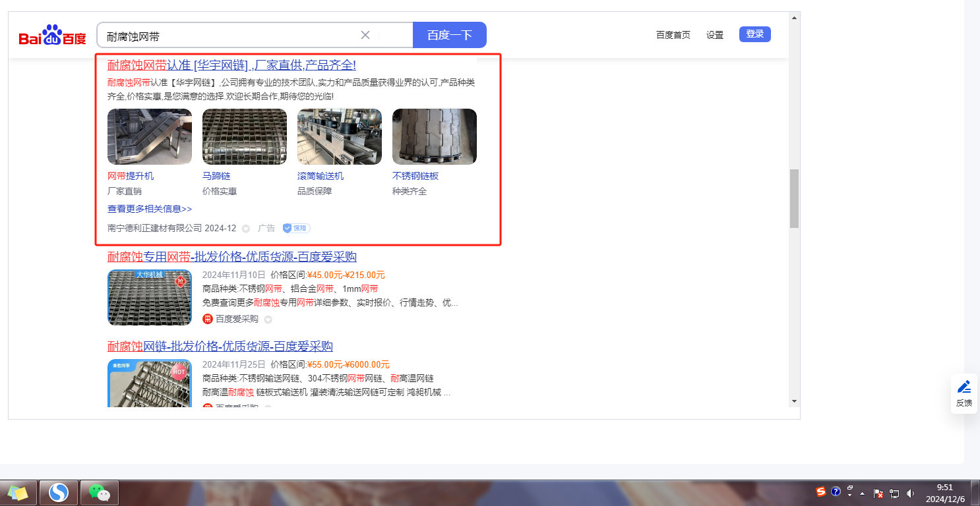The image size is (980, 506).
Task: Click the 滚筒输送机 thumbnail image
Action: [x=340, y=136]
